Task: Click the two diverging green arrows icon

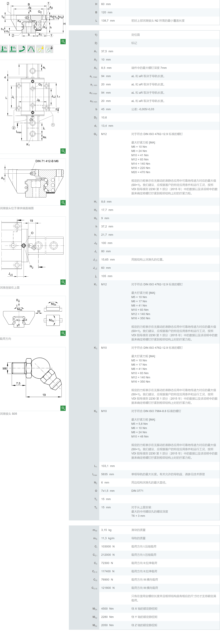Action: coord(31,49)
